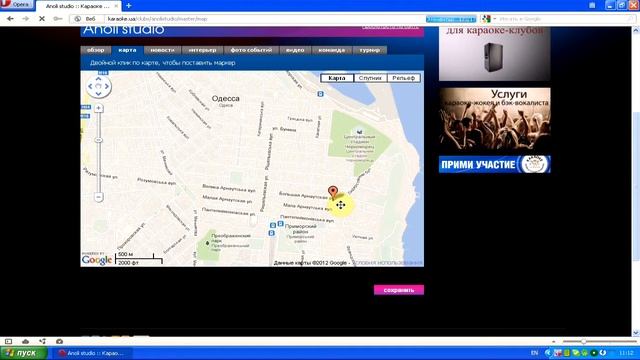This screenshot has height=360, width=640.
Task: Click the Opera Turbo icon in status bar
Action: [x=60, y=341]
